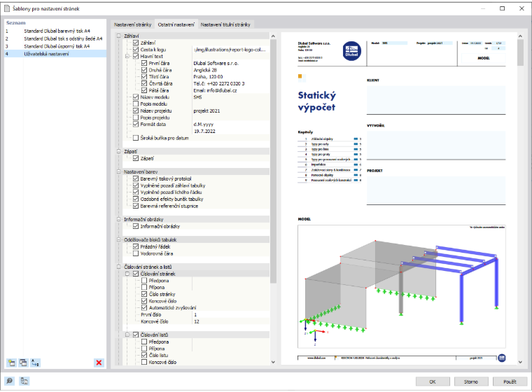Uncheck Prázdný řádek
This screenshot has height=392, width=532.
pyautogui.click(x=136, y=246)
